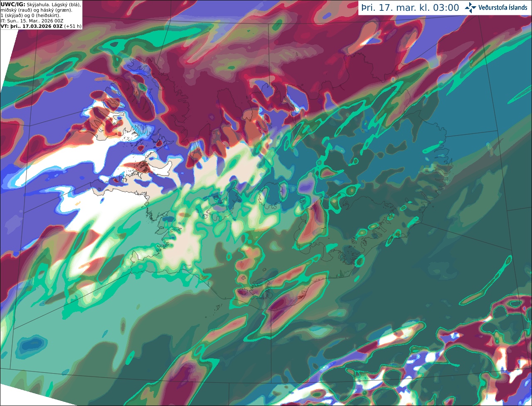Click the 'Þri. 17. mar. kl. 03:00' timestamp
532x406 pixels.
(x=410, y=8)
